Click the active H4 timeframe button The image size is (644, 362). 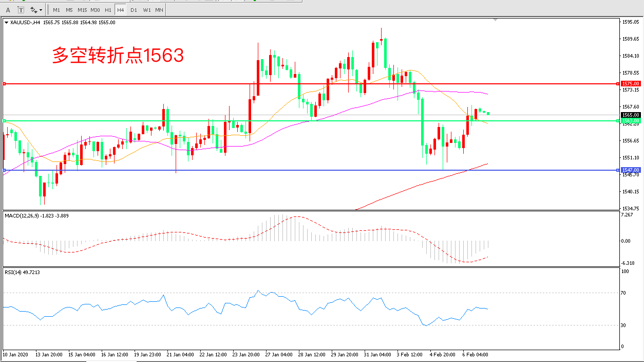pos(120,10)
